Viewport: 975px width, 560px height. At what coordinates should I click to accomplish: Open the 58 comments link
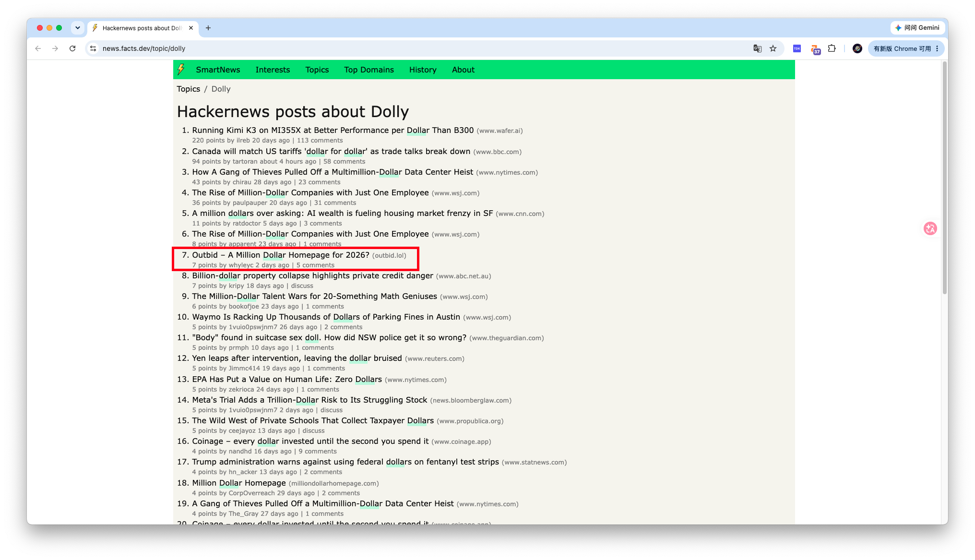pyautogui.click(x=345, y=161)
